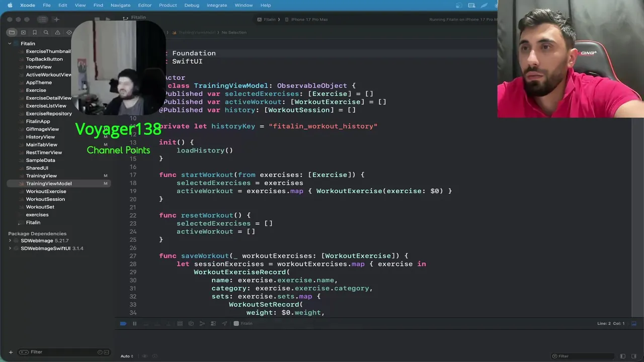Screen dimensions: 644x362
Task: Open filter options menu in navigator filter
Action: [x=25, y=352]
